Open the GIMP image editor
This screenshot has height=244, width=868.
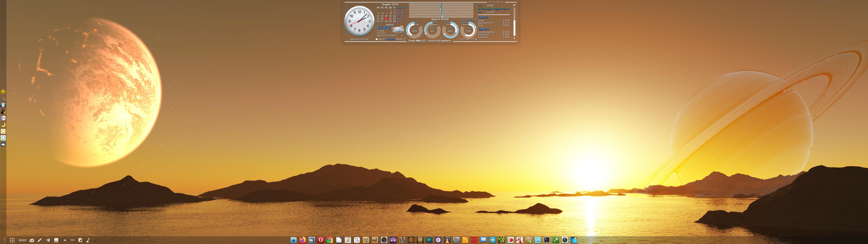pyautogui.click(x=375, y=240)
